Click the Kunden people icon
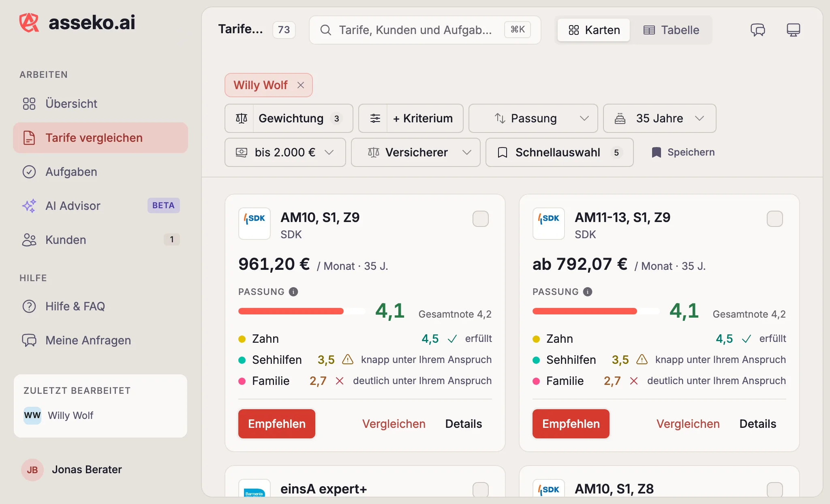 coord(29,240)
